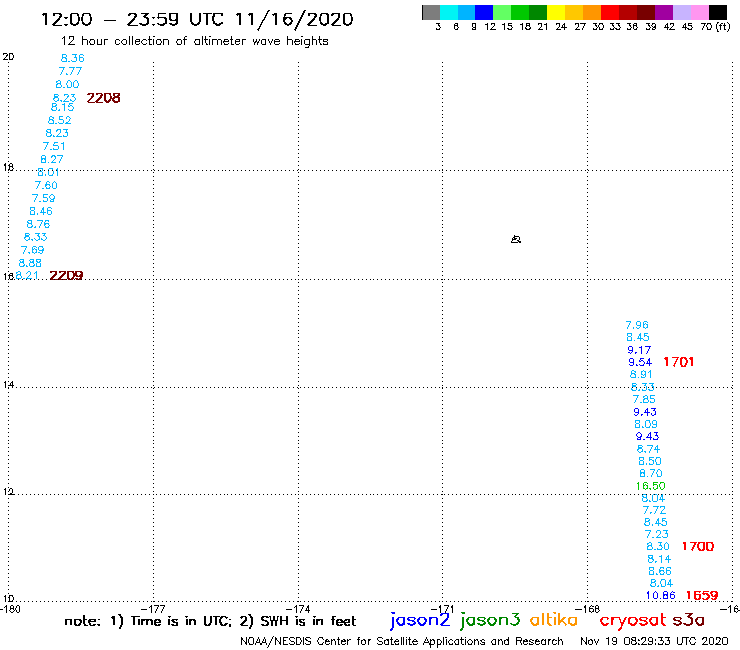Click the 8.14 wave height value

659,559
